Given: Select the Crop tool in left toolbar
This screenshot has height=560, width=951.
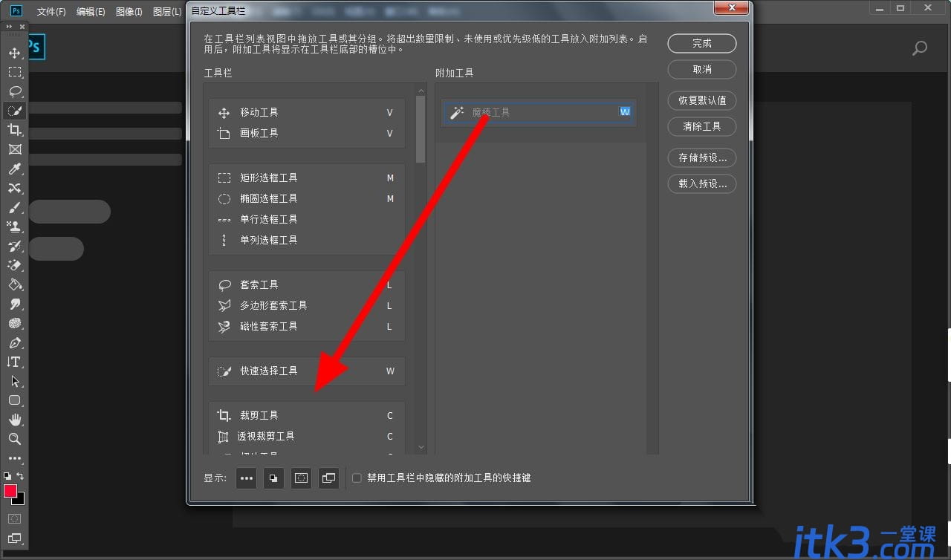Looking at the screenshot, I should (x=14, y=130).
